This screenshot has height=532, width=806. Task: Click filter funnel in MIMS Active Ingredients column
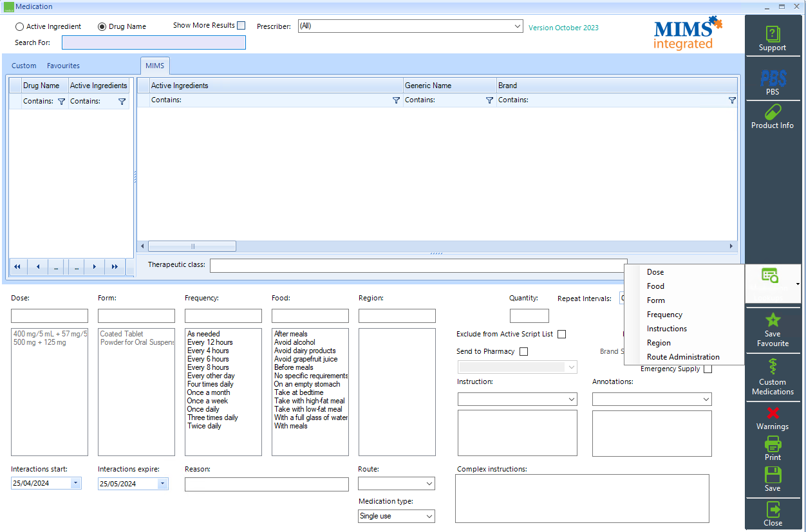coord(396,100)
